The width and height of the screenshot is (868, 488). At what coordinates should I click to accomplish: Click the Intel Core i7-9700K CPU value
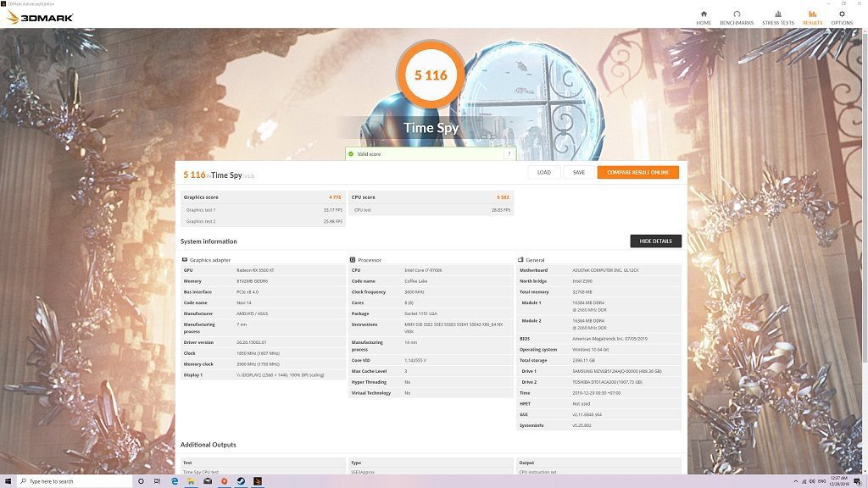tap(423, 270)
